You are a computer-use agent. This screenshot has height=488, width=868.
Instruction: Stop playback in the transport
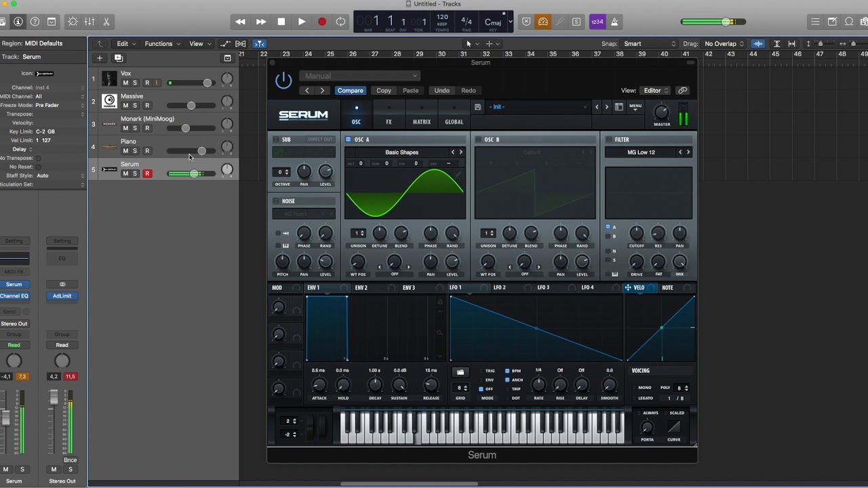tap(281, 22)
